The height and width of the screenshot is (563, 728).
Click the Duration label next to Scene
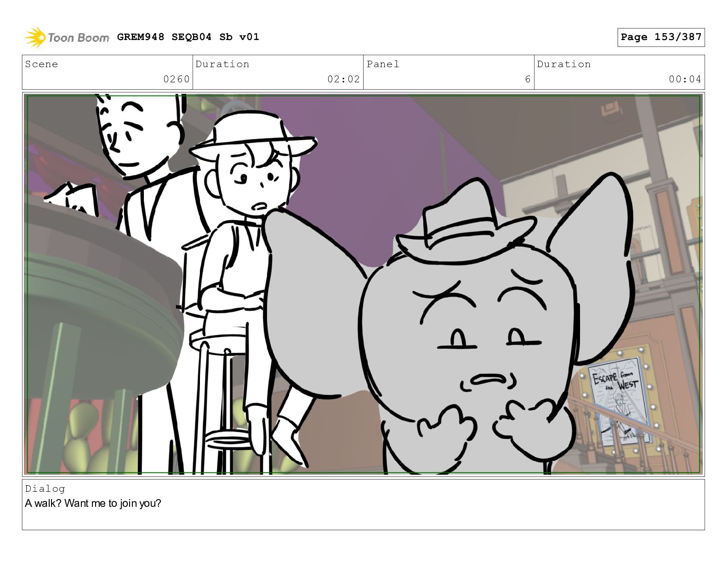222,64
